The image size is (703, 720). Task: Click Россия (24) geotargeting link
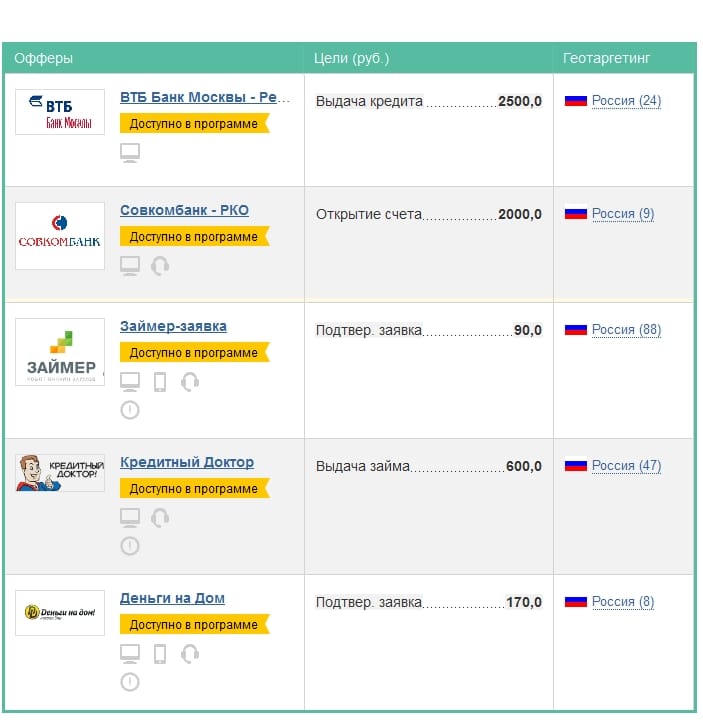tap(626, 101)
